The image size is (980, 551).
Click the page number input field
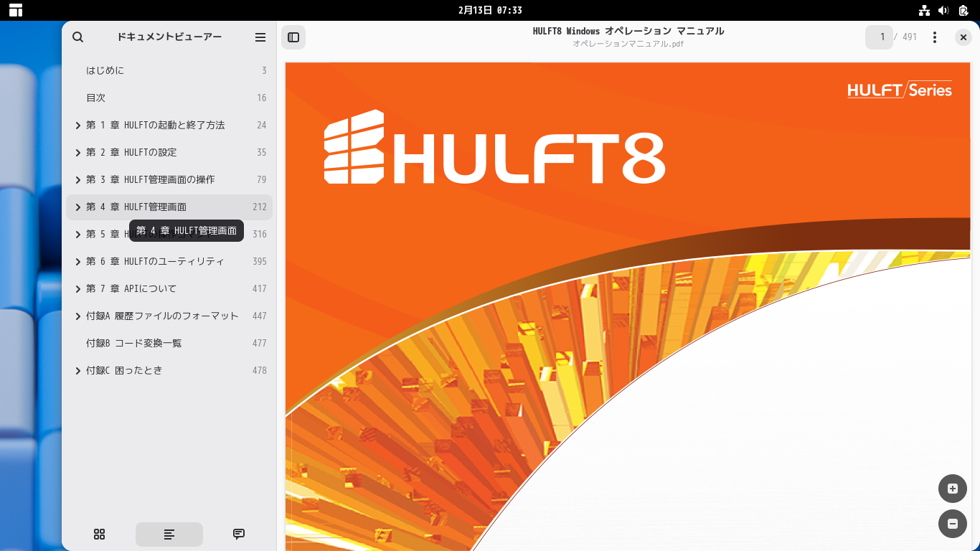[x=879, y=37]
